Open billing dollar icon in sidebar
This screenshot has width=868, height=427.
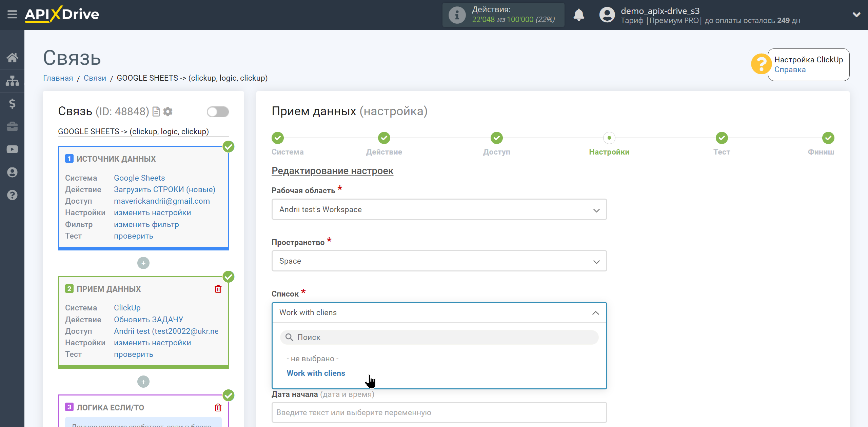[12, 103]
